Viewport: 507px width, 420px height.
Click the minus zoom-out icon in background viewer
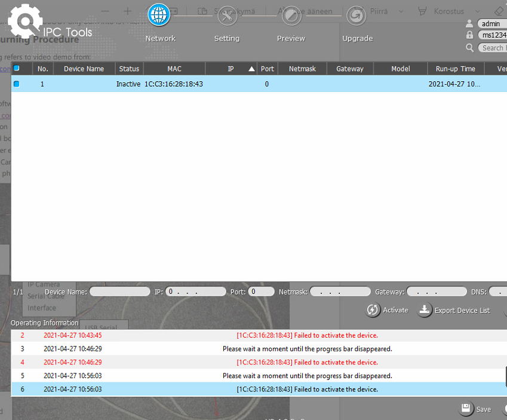(105, 11)
